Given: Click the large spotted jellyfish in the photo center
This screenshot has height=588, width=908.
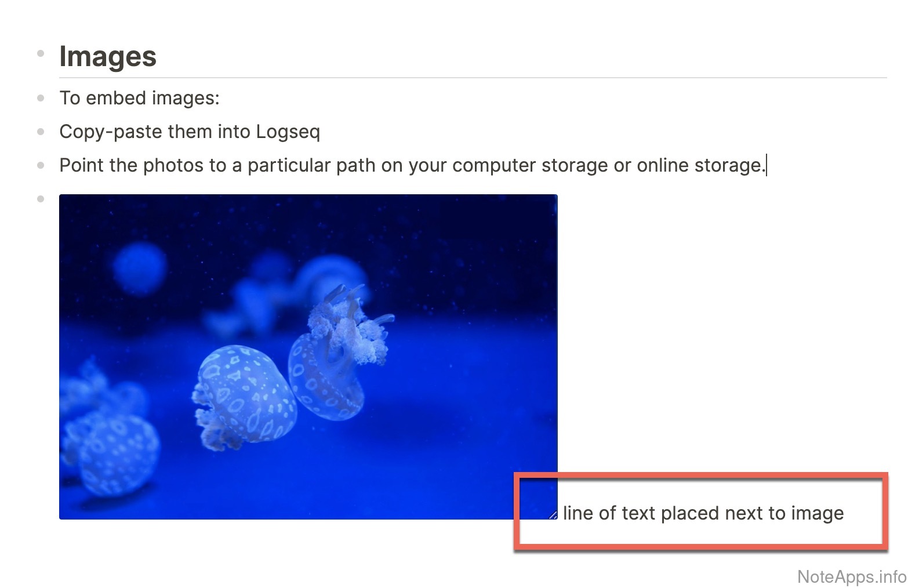Looking at the screenshot, I should pyautogui.click(x=244, y=397).
